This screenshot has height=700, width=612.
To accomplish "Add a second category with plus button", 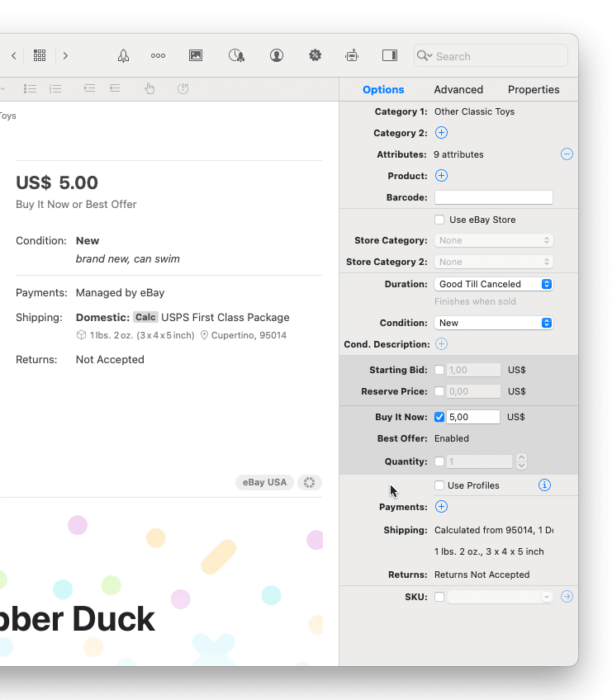I will tap(441, 133).
